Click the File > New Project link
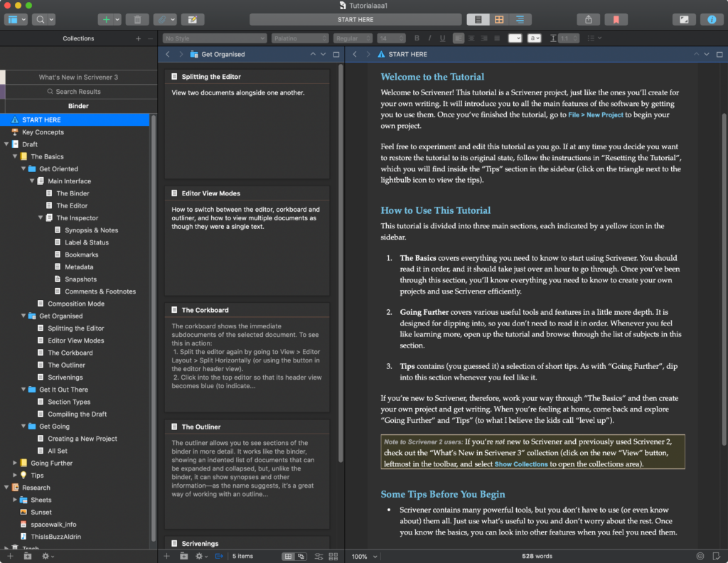This screenshot has width=728, height=563. 596,115
